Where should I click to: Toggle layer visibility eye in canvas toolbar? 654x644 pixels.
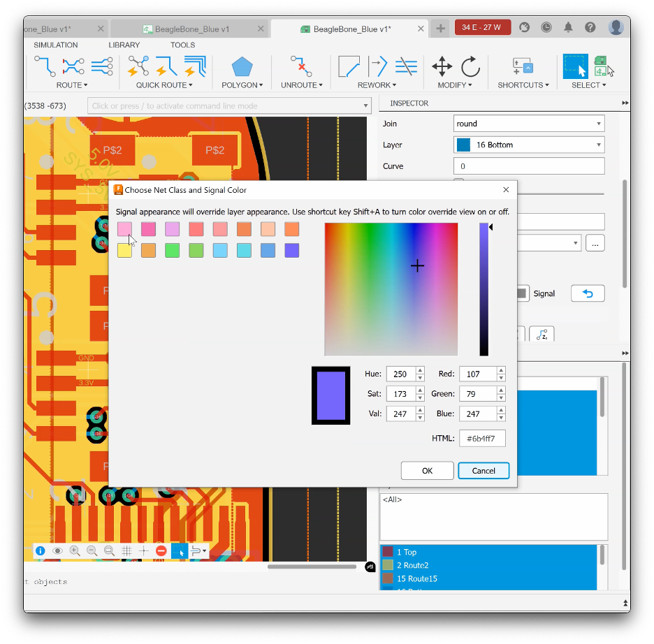(57, 551)
